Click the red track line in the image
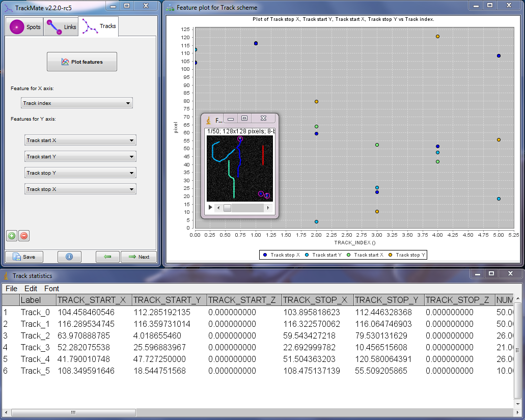Image resolution: width=525 pixels, height=420 pixels. click(263, 155)
